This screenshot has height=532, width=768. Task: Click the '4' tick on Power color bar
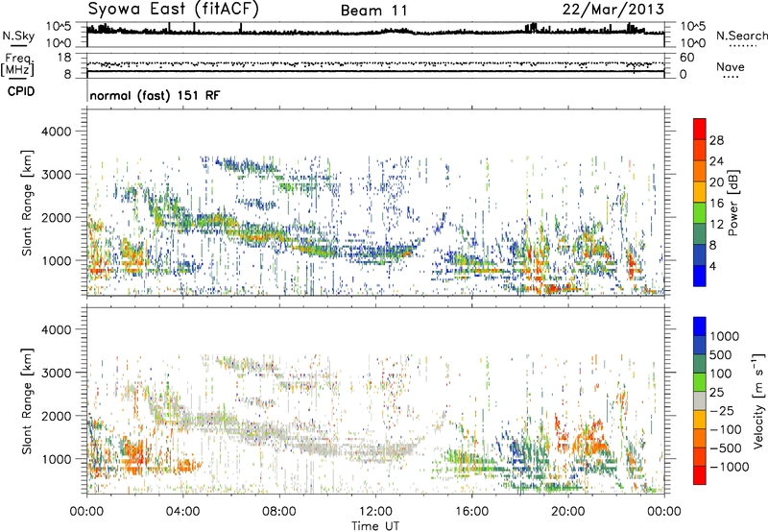pyautogui.click(x=712, y=266)
